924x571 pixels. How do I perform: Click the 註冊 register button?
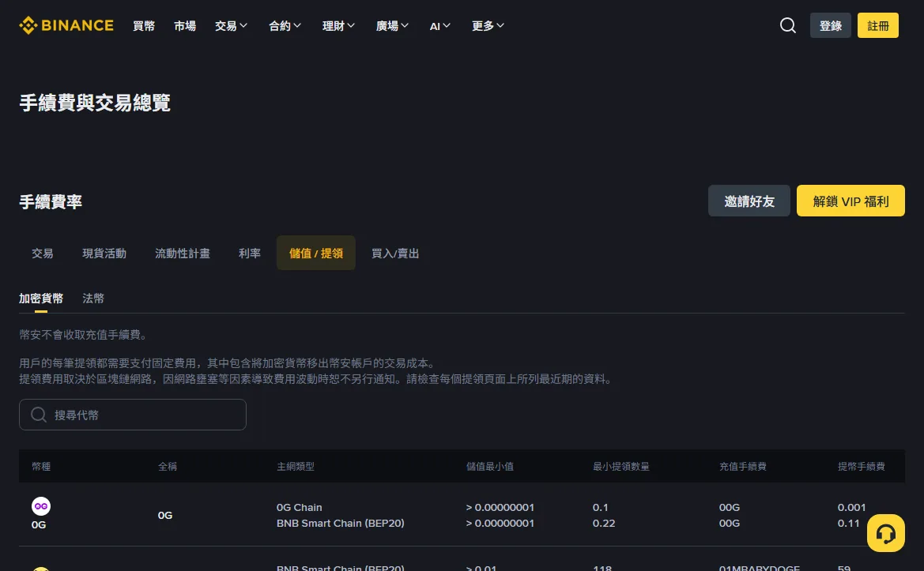click(x=878, y=25)
